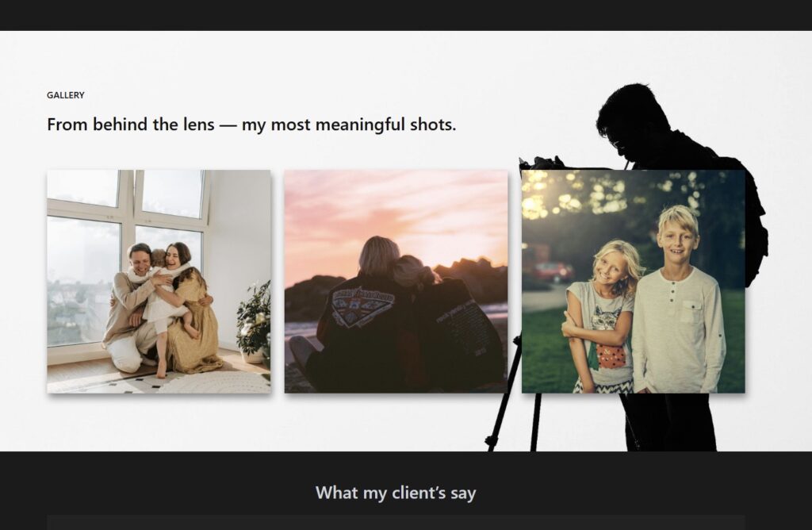
Task: Click the girl in the cat t-shirt
Action: tap(601, 317)
